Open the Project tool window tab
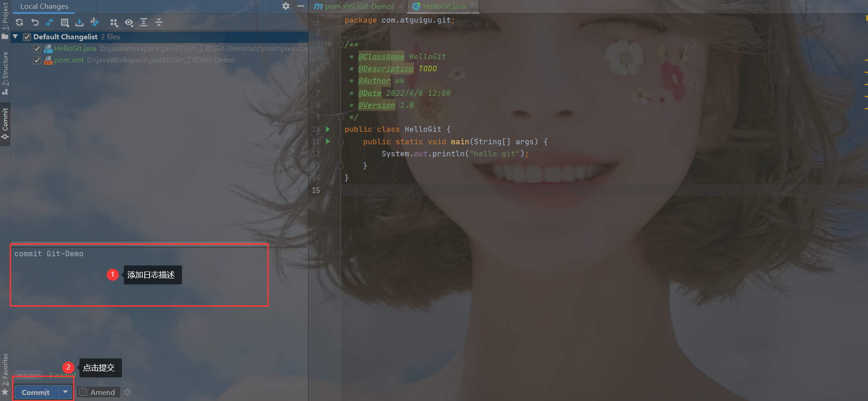868x401 pixels. click(5, 21)
